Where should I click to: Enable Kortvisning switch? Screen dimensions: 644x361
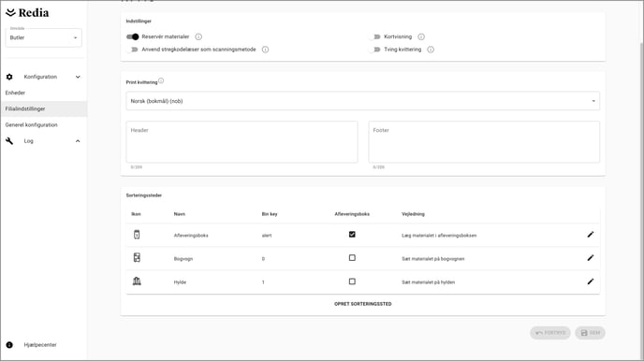375,36
